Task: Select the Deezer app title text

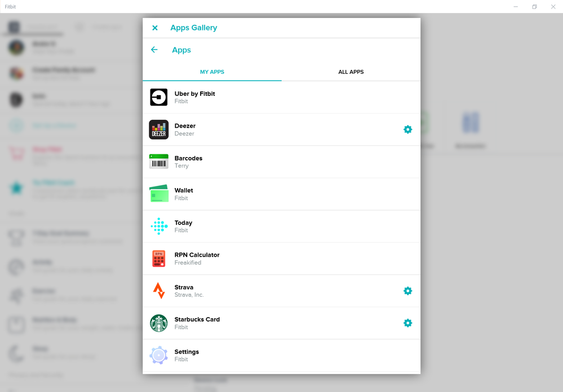Action: click(x=185, y=126)
